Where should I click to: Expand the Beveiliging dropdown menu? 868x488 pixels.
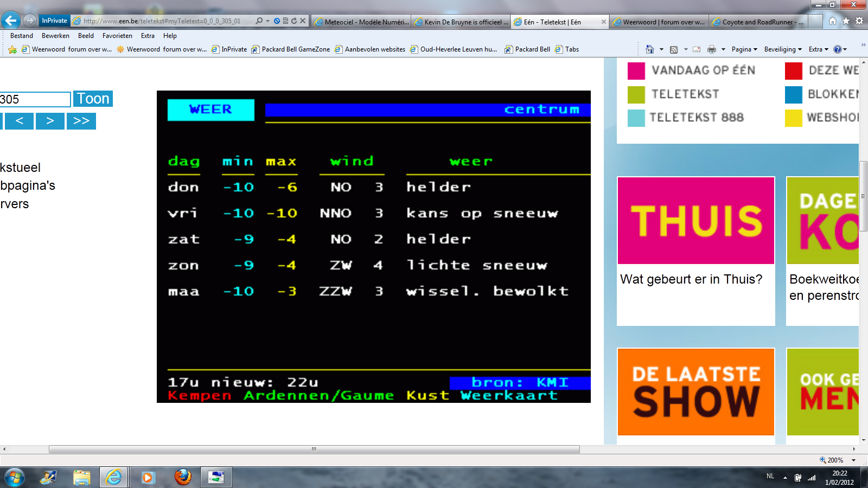tap(782, 49)
